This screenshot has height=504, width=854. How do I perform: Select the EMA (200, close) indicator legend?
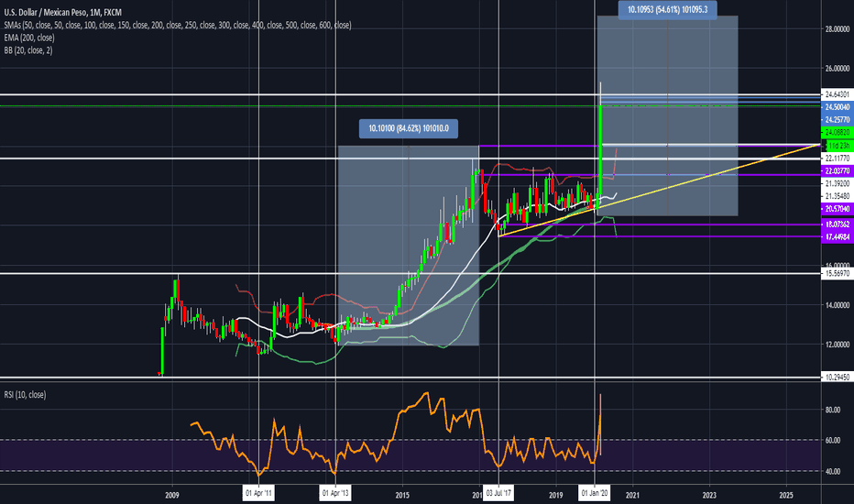coord(29,38)
